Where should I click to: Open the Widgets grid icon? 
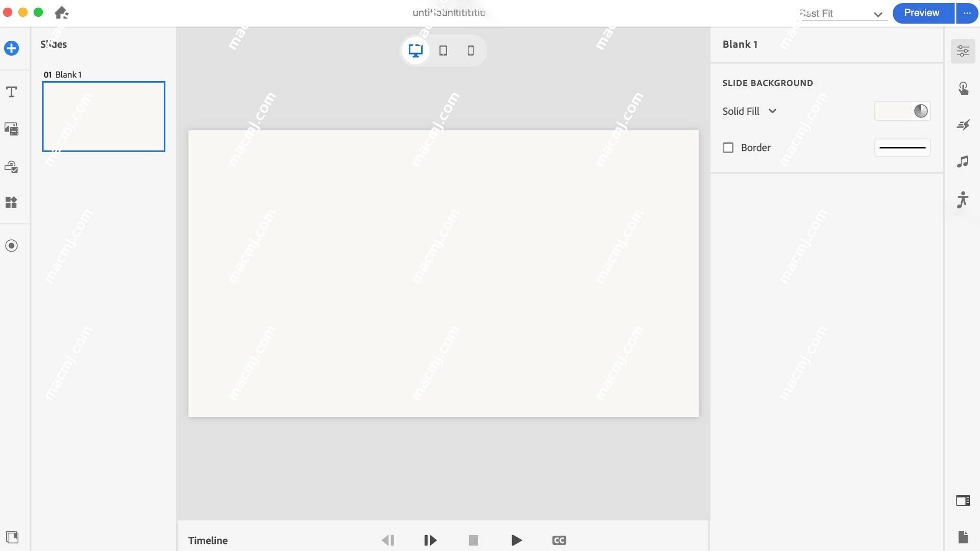click(11, 203)
